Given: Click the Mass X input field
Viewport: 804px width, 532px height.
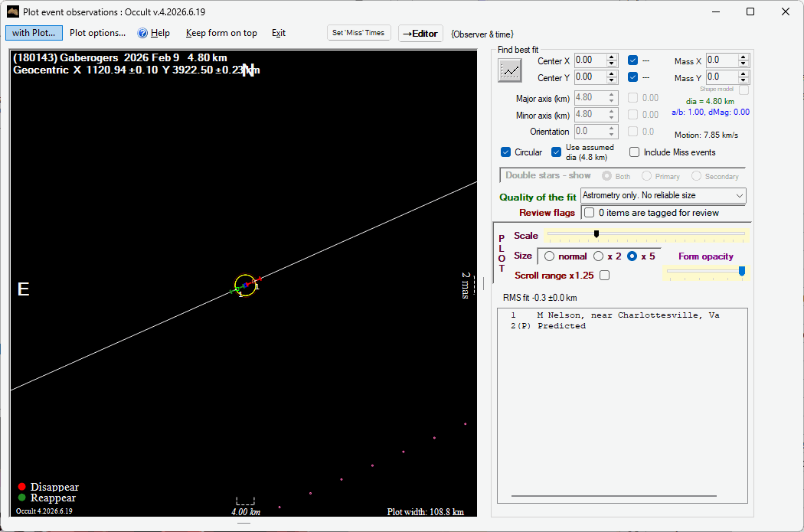Looking at the screenshot, I should 722,60.
